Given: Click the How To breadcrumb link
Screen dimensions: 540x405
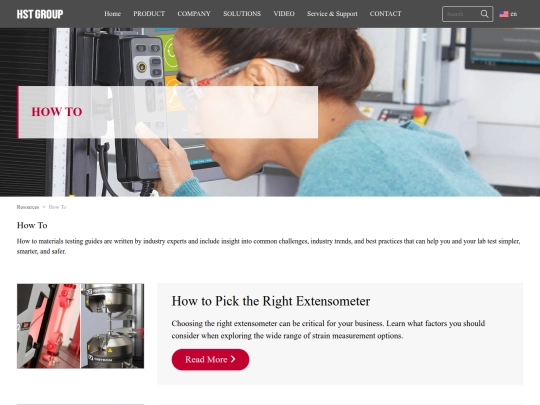Looking at the screenshot, I should [58, 207].
